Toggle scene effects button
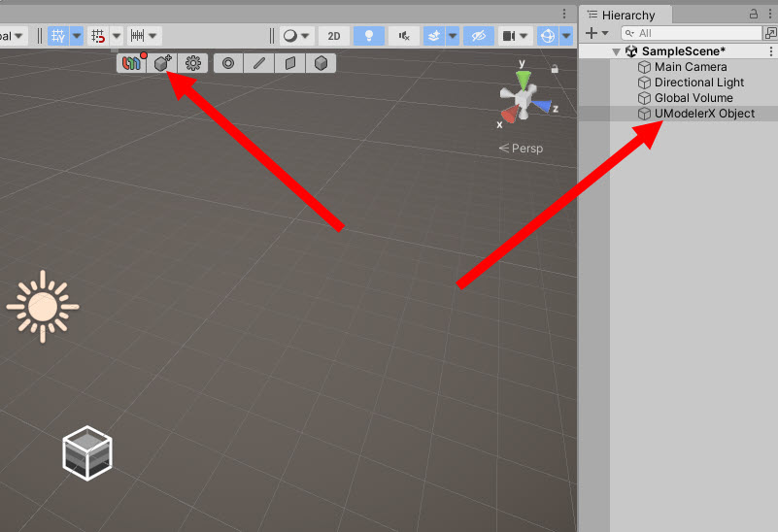Screen dimensions: 778x532 click(434, 36)
